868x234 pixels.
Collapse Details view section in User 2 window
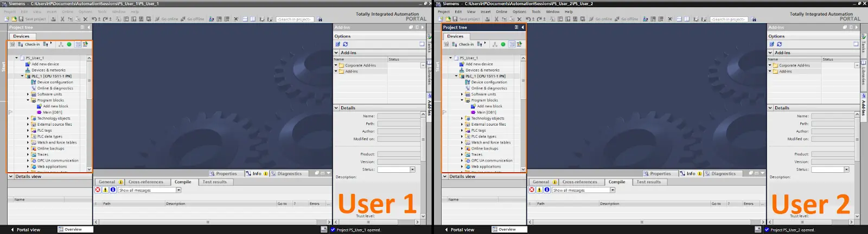click(x=445, y=177)
